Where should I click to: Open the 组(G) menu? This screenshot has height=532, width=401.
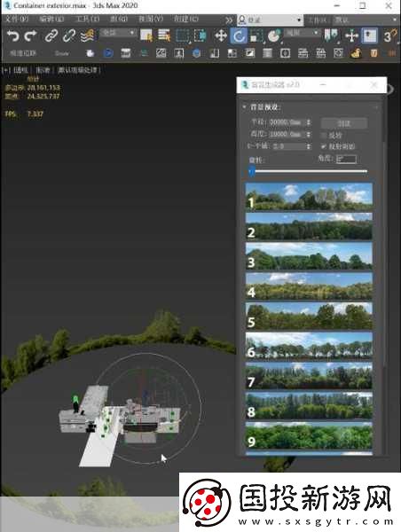[x=119, y=19]
